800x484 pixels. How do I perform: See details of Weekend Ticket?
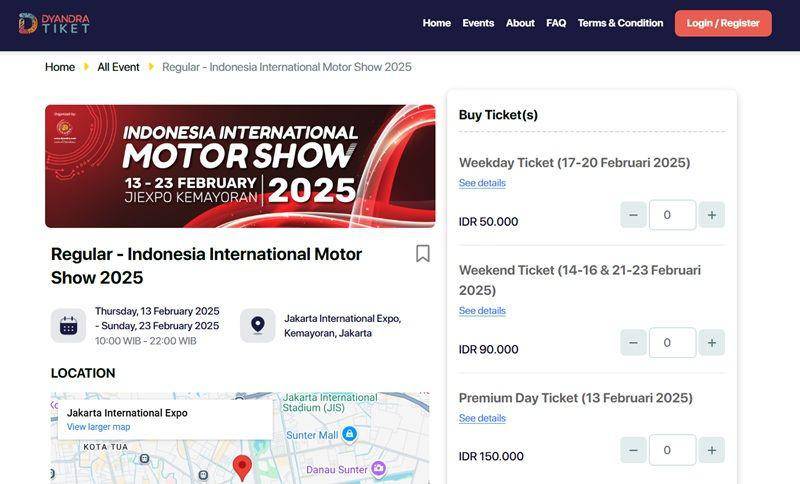(x=482, y=311)
